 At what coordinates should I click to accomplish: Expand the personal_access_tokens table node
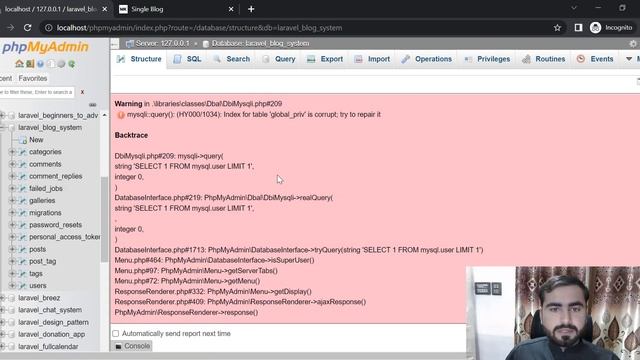[12, 237]
